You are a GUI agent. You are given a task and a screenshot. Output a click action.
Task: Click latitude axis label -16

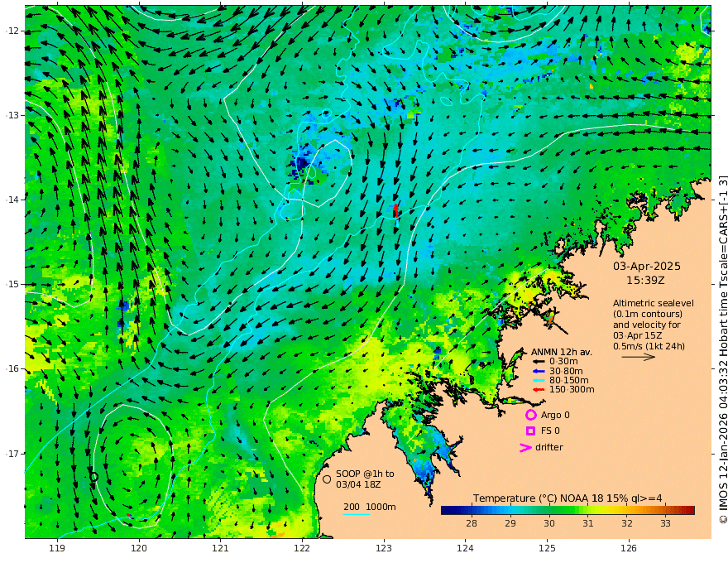pyautogui.click(x=12, y=368)
